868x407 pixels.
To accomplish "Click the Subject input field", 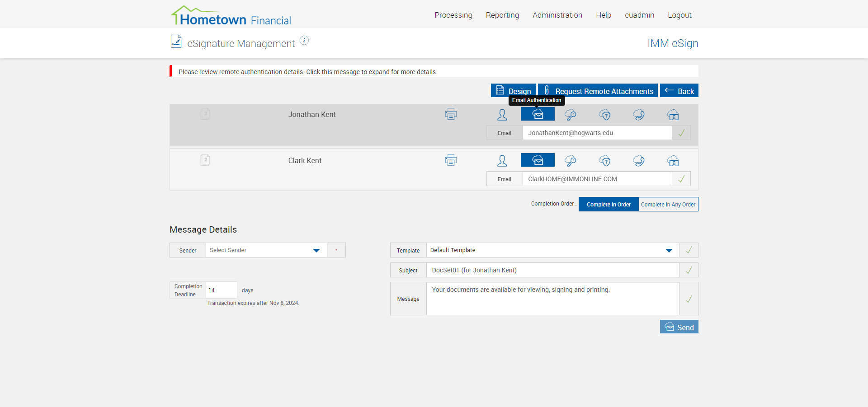I will click(x=553, y=270).
